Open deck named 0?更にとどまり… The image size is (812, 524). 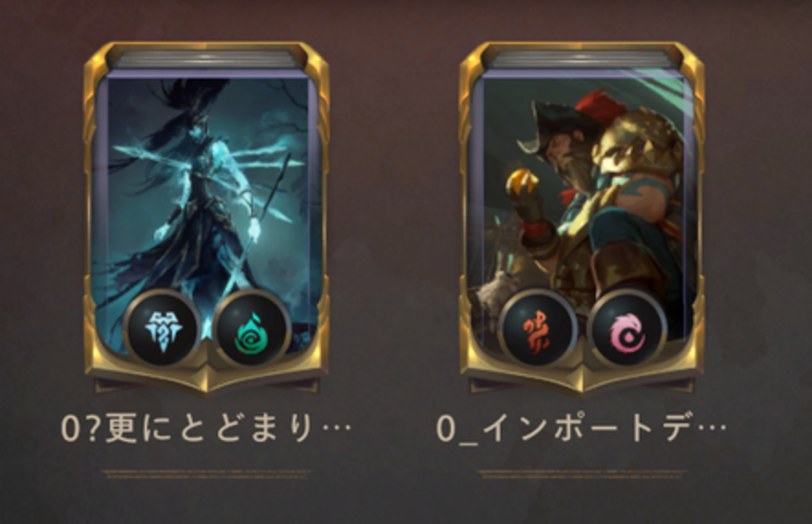coord(206,428)
